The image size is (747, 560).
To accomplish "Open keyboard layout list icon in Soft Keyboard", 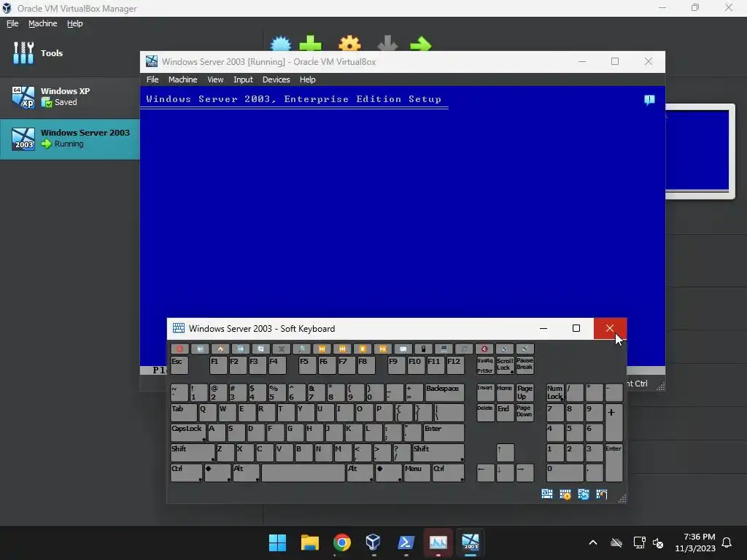I will (547, 494).
